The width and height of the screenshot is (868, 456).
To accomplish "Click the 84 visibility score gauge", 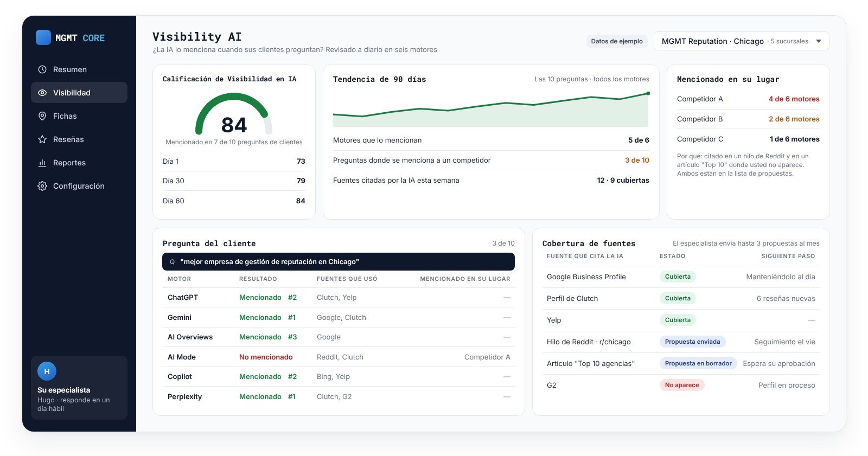I will [234, 115].
